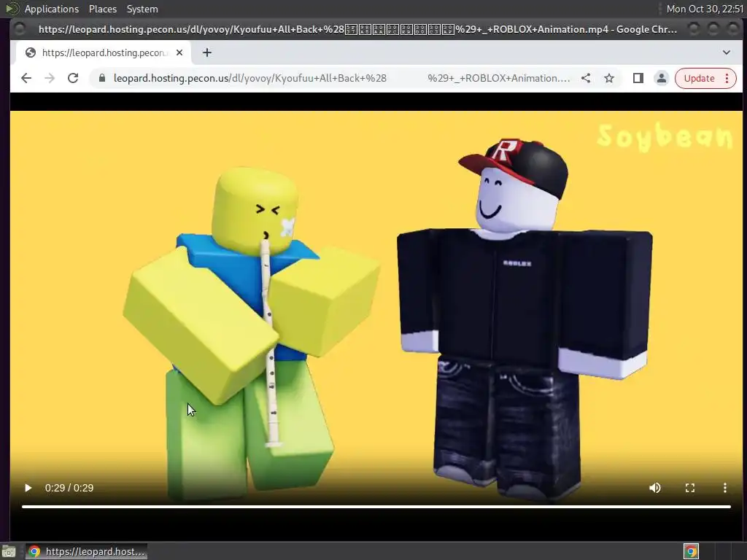
Task: Open video more options menu
Action: tap(724, 488)
